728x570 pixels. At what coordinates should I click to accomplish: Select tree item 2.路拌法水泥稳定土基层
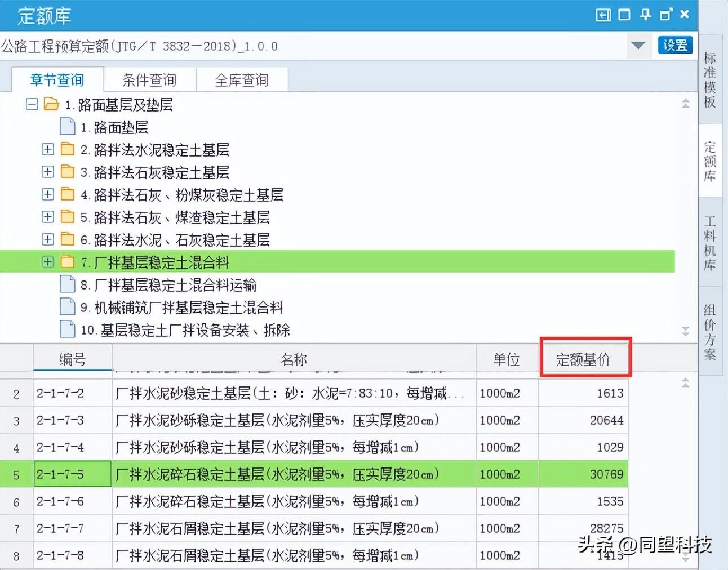point(155,150)
